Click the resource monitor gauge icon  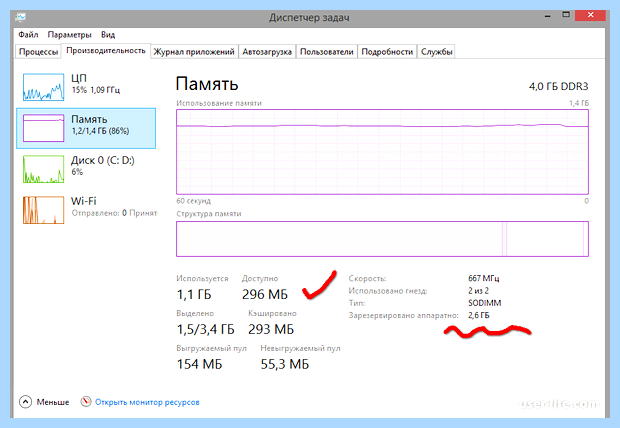86,401
